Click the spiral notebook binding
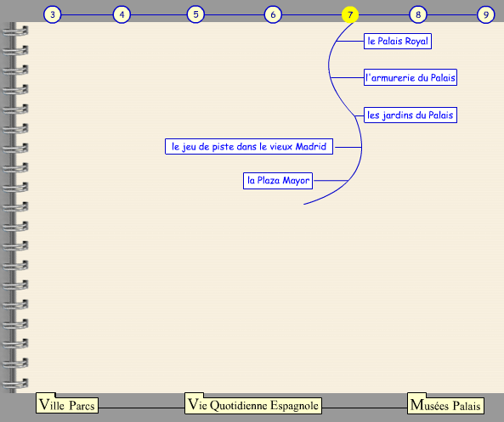This screenshot has width=504, height=422. tap(14, 207)
